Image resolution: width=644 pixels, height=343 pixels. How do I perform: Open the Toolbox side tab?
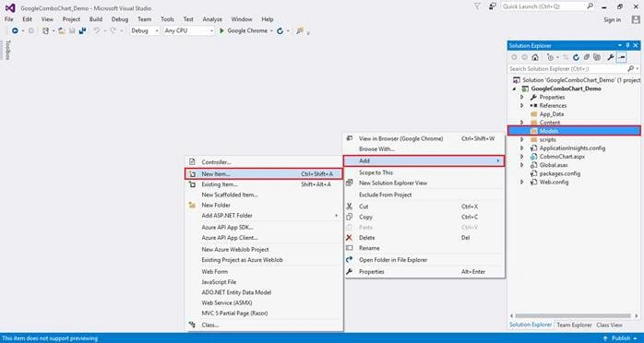tap(7, 50)
